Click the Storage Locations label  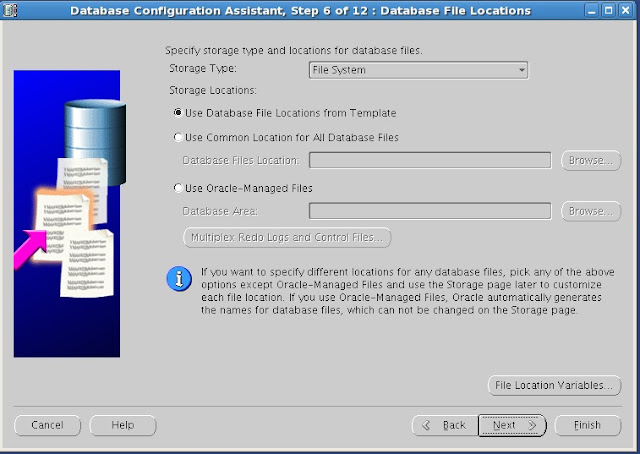(x=213, y=90)
